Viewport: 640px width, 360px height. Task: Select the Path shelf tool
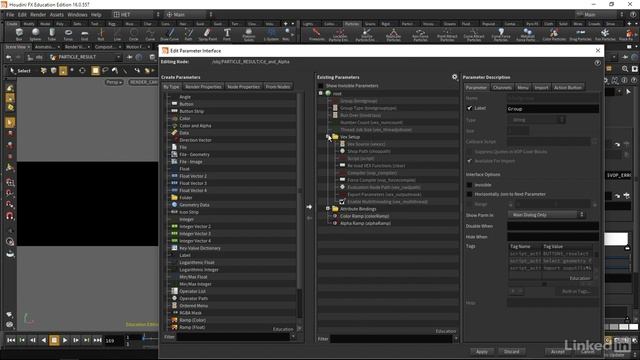pyautogui.click(x=188, y=35)
